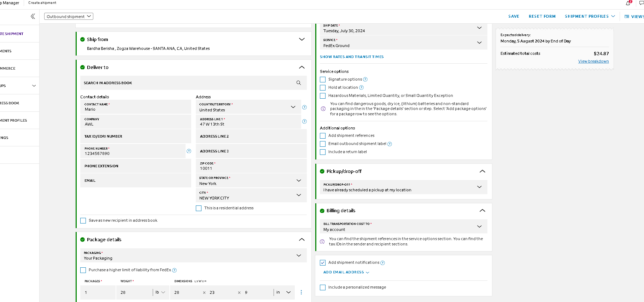Viewport: 644px width, 302px height.
Task: Open the package row three-dot options menu
Action: 301,292
